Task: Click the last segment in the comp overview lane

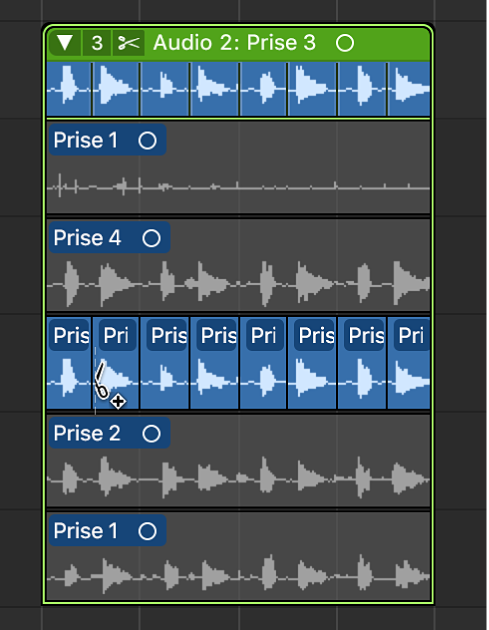Action: [x=409, y=89]
